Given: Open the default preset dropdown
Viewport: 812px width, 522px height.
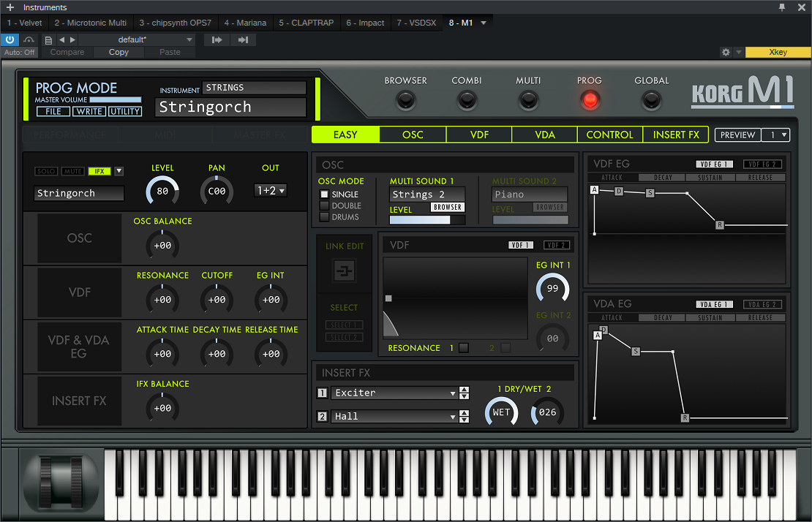Looking at the screenshot, I should pos(137,39).
